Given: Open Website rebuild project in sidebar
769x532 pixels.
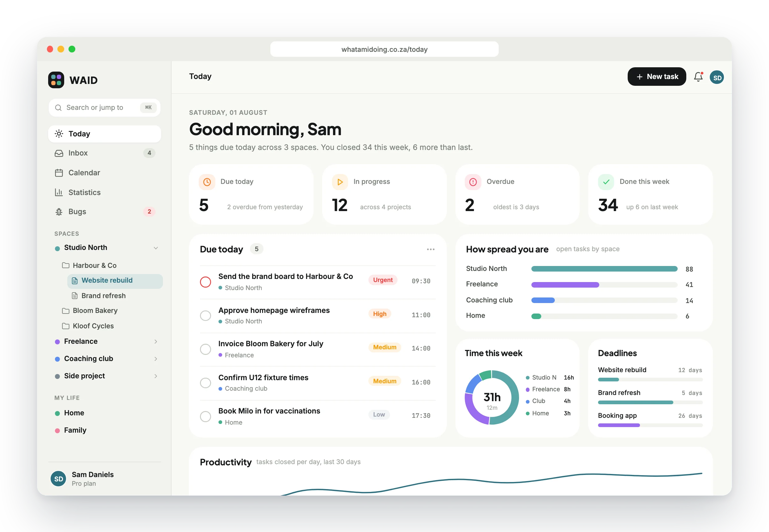Looking at the screenshot, I should (115, 281).
